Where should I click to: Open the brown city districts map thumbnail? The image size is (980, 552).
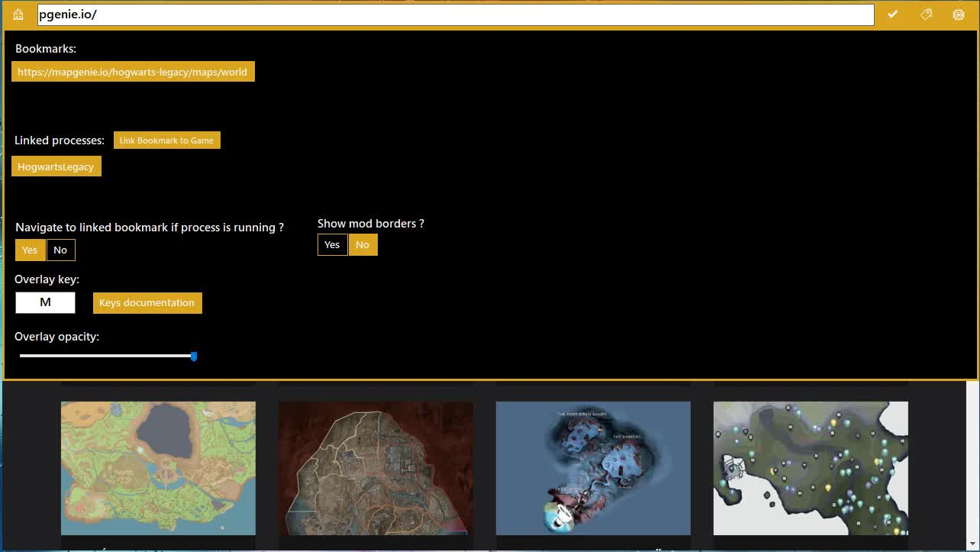376,468
